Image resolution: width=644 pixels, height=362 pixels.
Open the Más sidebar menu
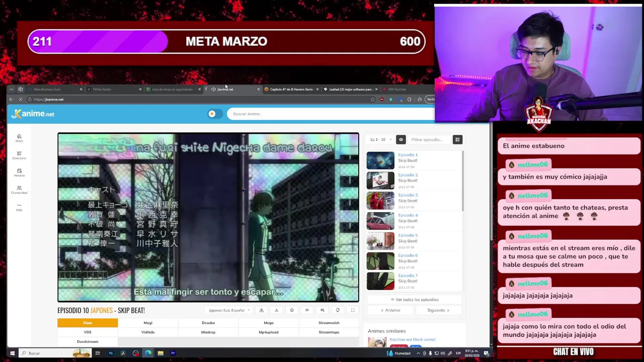click(x=19, y=207)
